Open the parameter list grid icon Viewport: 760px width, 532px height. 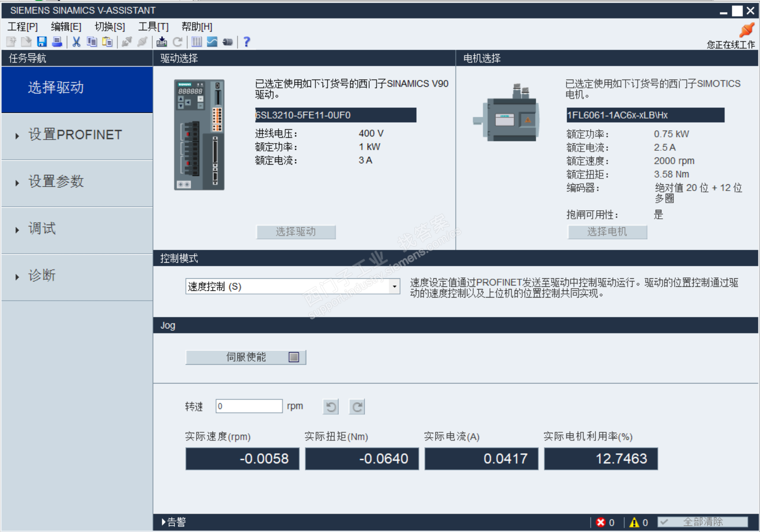196,42
